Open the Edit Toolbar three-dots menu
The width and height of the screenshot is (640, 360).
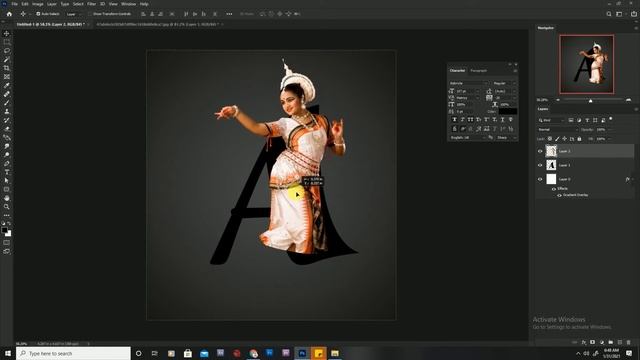click(7, 215)
